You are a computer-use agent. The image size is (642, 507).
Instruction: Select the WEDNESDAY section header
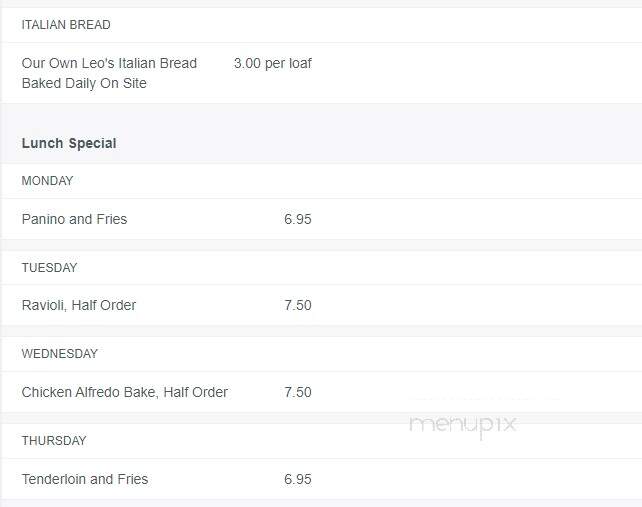[x=60, y=353]
